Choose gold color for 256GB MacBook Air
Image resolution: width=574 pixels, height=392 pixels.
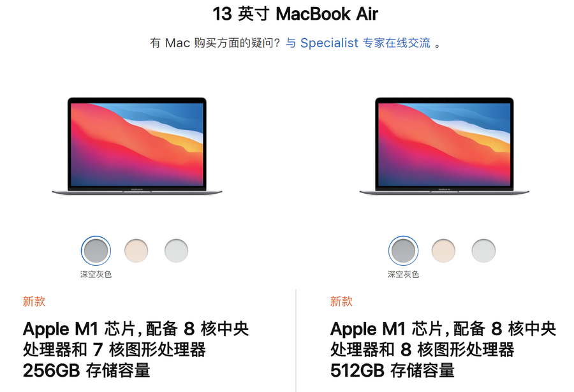click(x=136, y=250)
